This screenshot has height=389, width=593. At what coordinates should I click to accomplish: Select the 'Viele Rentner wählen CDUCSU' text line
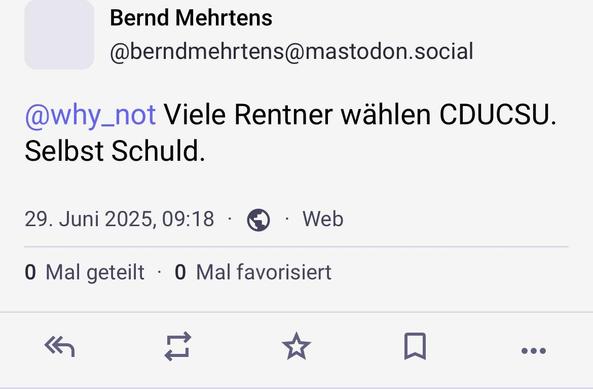(x=360, y=115)
